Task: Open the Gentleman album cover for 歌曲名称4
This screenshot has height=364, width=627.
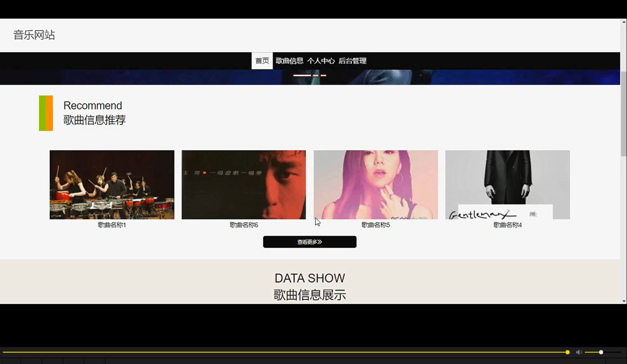Action: tap(507, 184)
